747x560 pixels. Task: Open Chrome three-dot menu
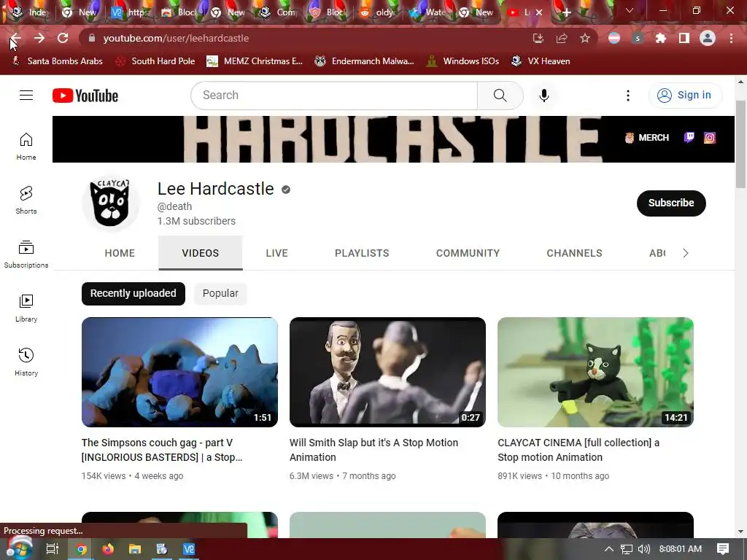pyautogui.click(x=731, y=38)
